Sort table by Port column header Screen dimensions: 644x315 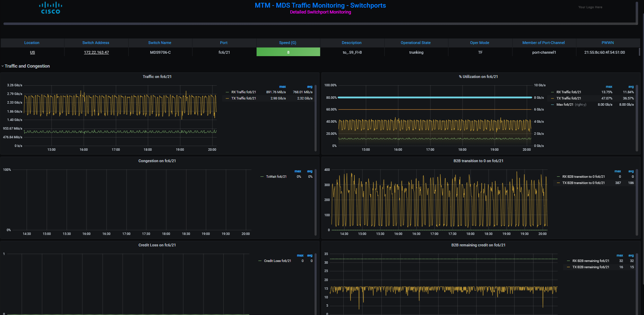click(224, 43)
